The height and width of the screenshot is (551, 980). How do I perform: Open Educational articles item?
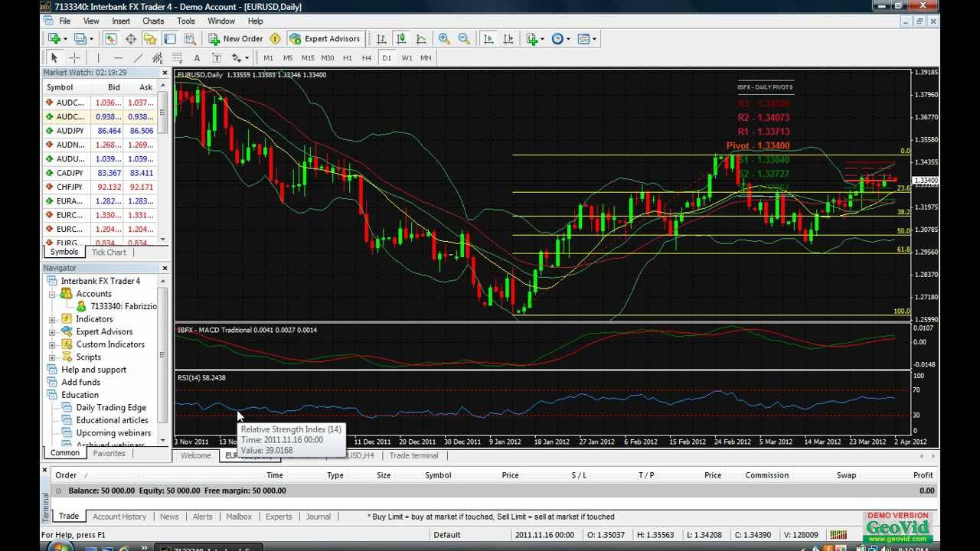tap(112, 420)
